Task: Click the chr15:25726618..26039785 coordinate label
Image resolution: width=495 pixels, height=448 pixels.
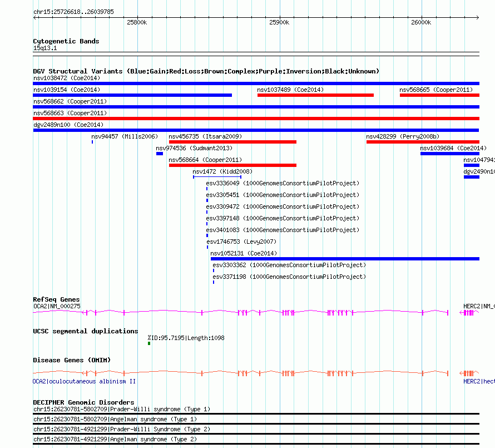Action: tap(73, 12)
